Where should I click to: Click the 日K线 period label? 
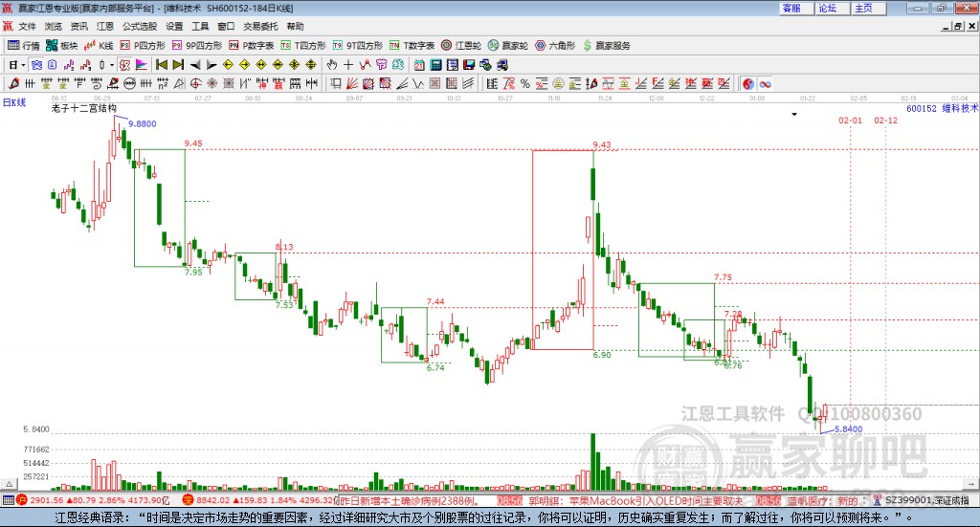pyautogui.click(x=14, y=102)
